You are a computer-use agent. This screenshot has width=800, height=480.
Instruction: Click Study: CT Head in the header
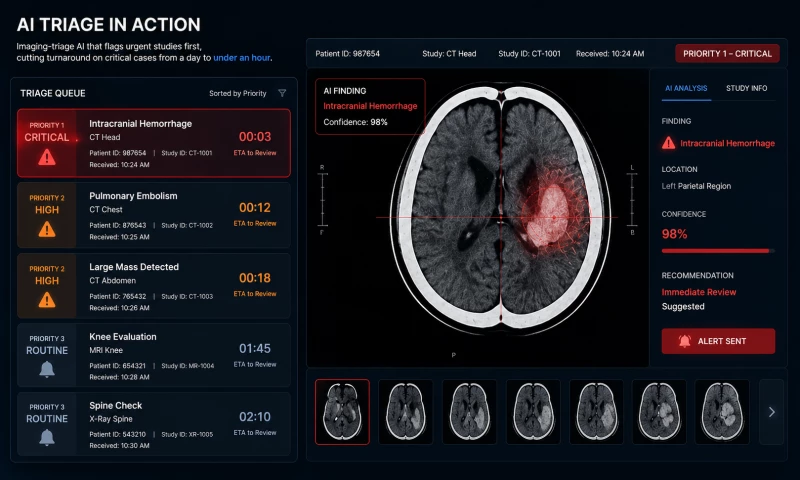coord(449,54)
